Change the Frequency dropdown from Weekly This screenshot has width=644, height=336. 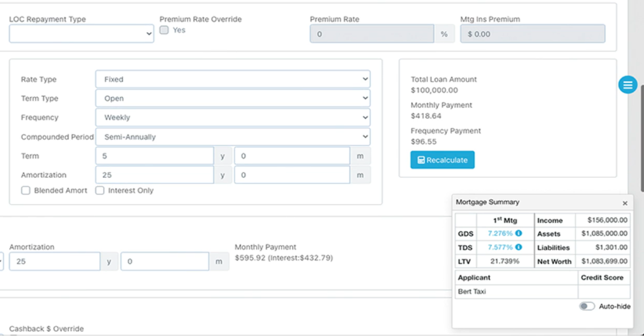[233, 118]
